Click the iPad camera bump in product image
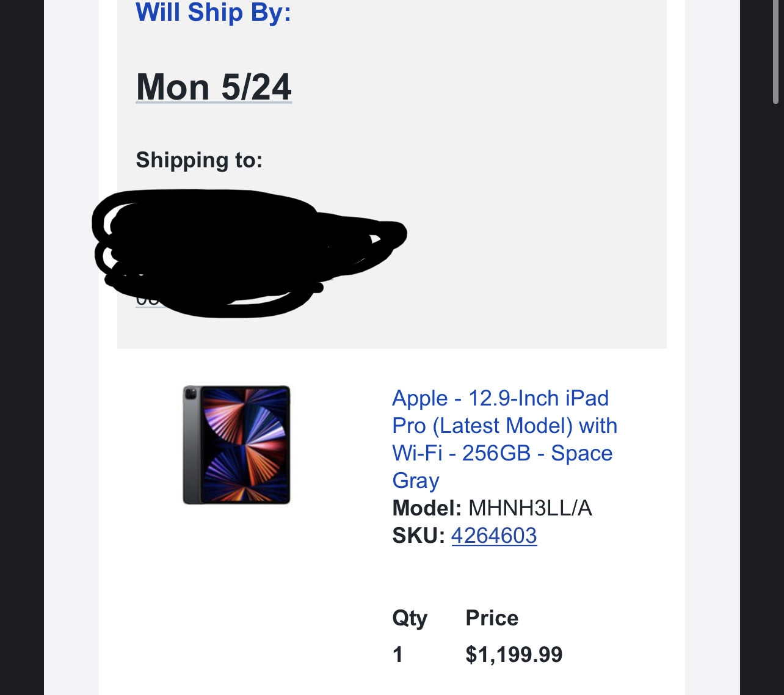784x695 pixels. pos(191,395)
